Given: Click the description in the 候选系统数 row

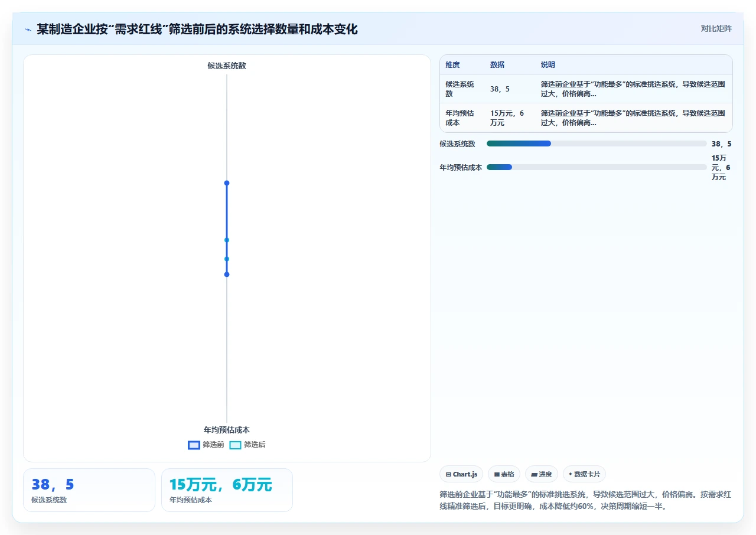Looking at the screenshot, I should point(633,89).
